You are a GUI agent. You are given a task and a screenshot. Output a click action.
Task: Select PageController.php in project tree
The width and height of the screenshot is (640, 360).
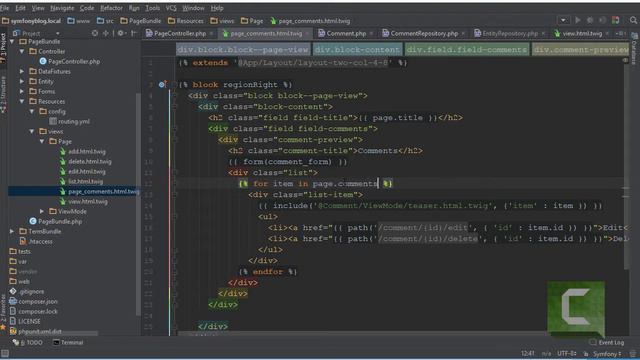(x=69, y=62)
